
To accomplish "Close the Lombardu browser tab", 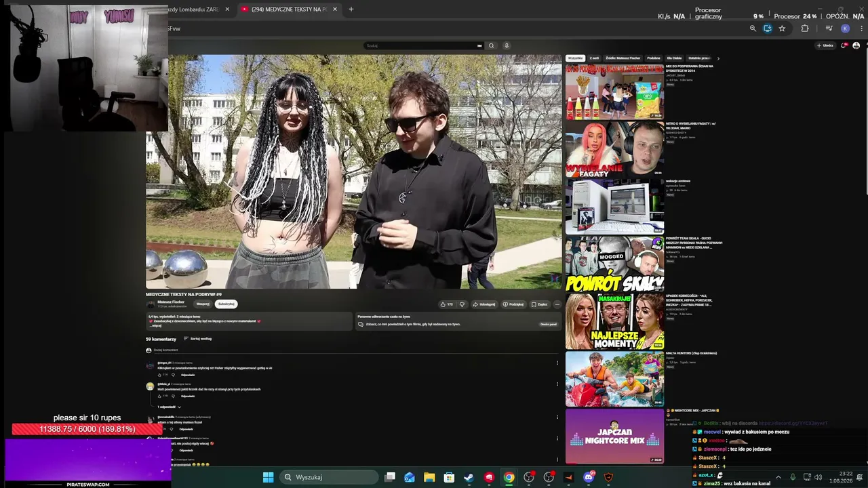I will (x=227, y=9).
